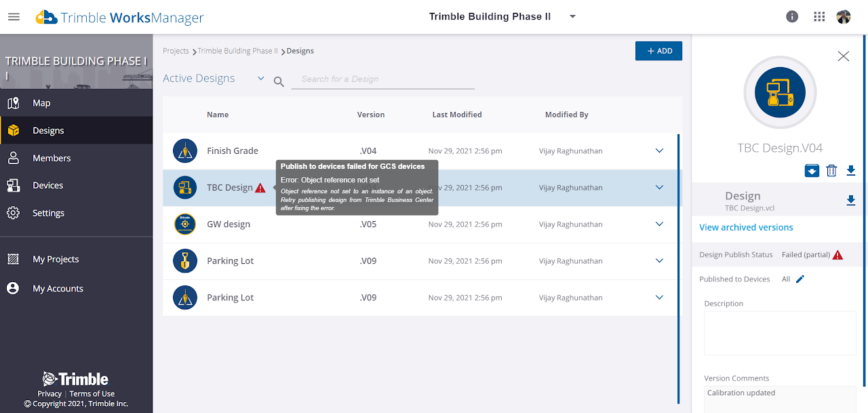Open the project selector dropdown arrow

point(572,17)
